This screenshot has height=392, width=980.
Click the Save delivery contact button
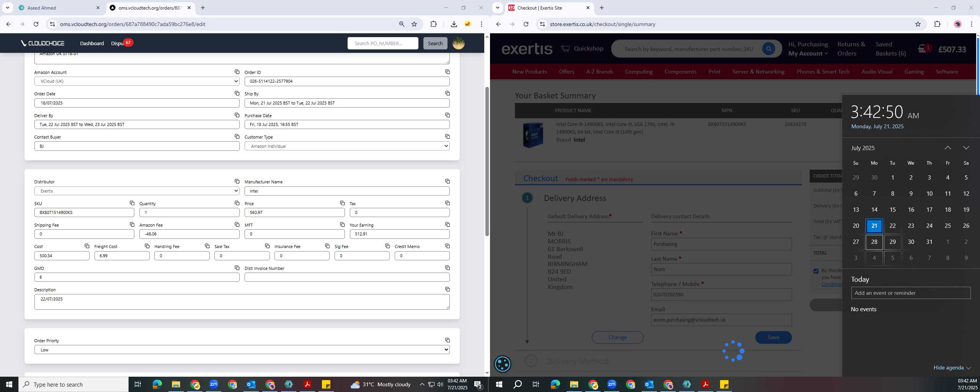point(773,337)
